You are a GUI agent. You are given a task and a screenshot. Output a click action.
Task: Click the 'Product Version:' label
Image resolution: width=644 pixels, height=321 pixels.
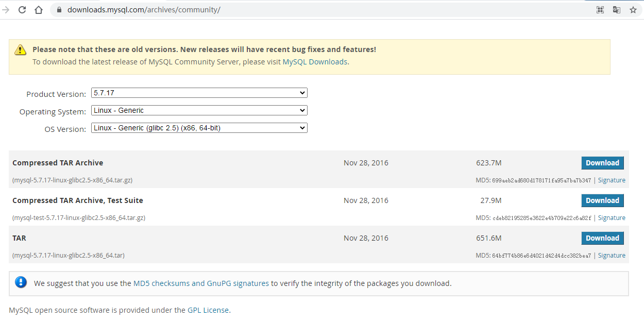(x=56, y=94)
